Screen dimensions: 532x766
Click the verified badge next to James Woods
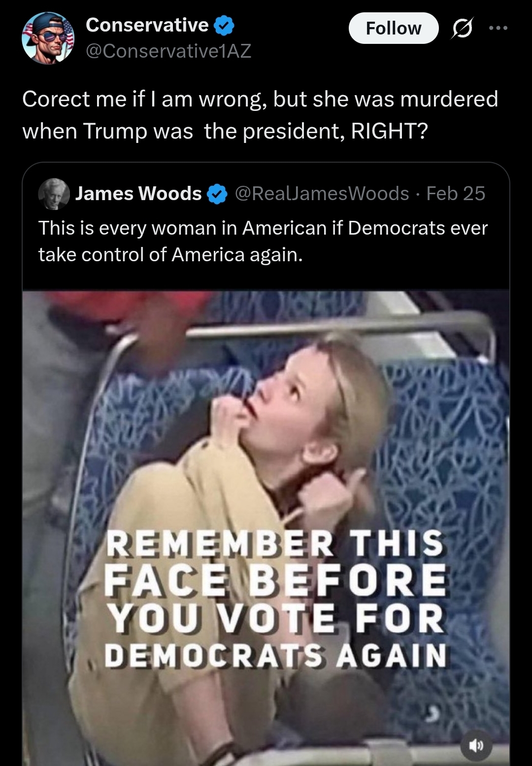[217, 194]
